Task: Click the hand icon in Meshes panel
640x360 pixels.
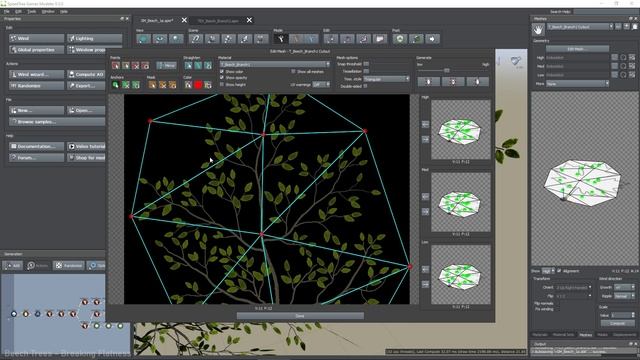Action: [x=538, y=29]
